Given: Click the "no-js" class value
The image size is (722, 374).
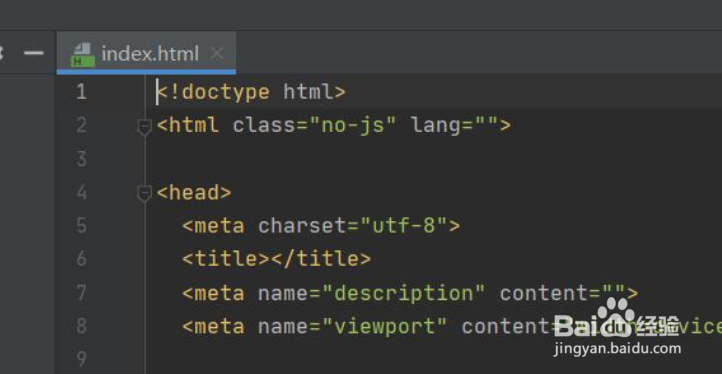Looking at the screenshot, I should (353, 125).
